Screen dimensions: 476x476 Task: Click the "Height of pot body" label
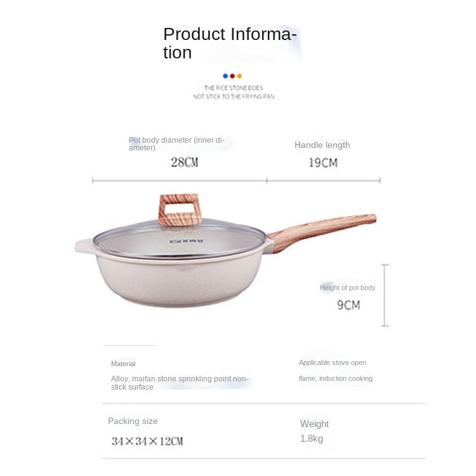click(347, 288)
